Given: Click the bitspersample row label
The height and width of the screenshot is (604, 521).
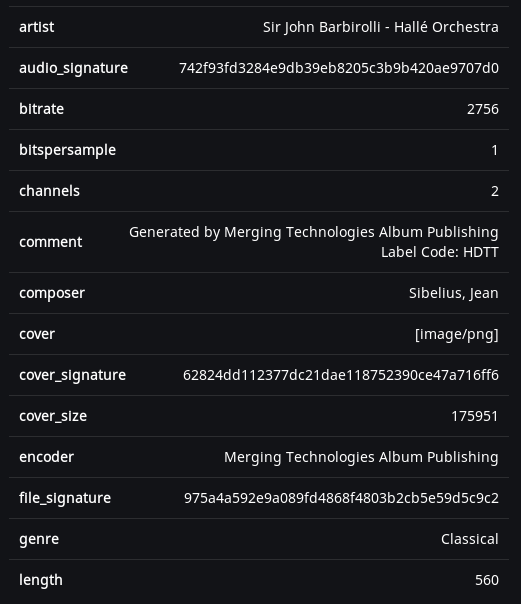Looking at the screenshot, I should (x=67, y=150).
